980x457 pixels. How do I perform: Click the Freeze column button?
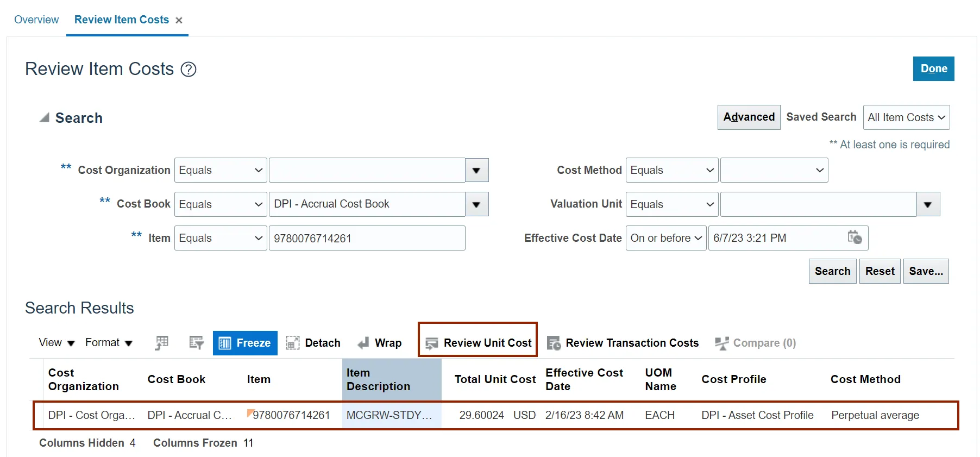tap(245, 343)
